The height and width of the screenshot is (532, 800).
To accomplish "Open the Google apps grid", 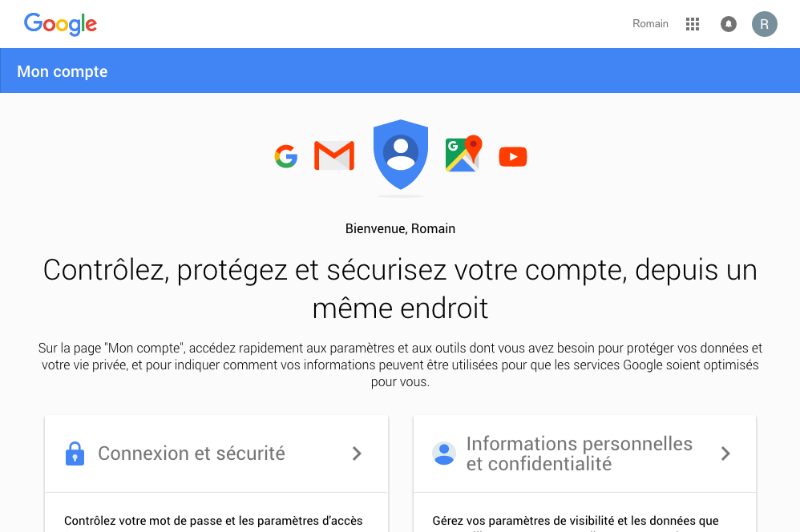I will pyautogui.click(x=692, y=24).
